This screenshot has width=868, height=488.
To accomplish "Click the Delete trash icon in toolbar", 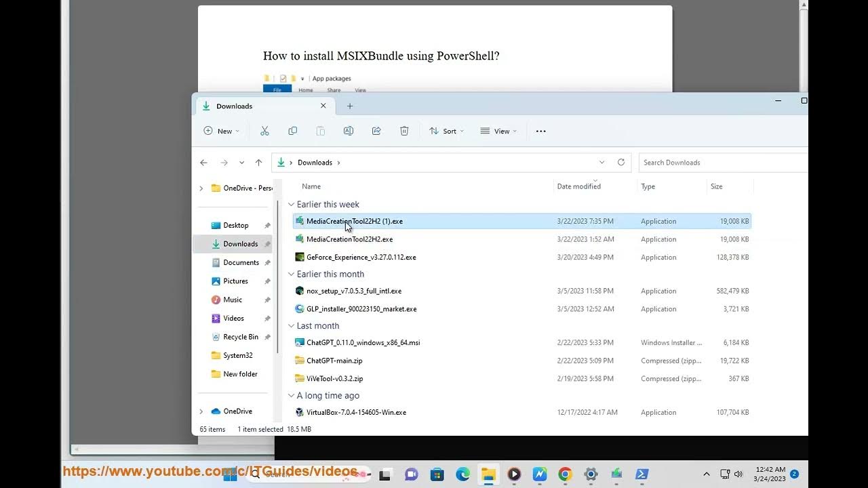I will tap(404, 131).
